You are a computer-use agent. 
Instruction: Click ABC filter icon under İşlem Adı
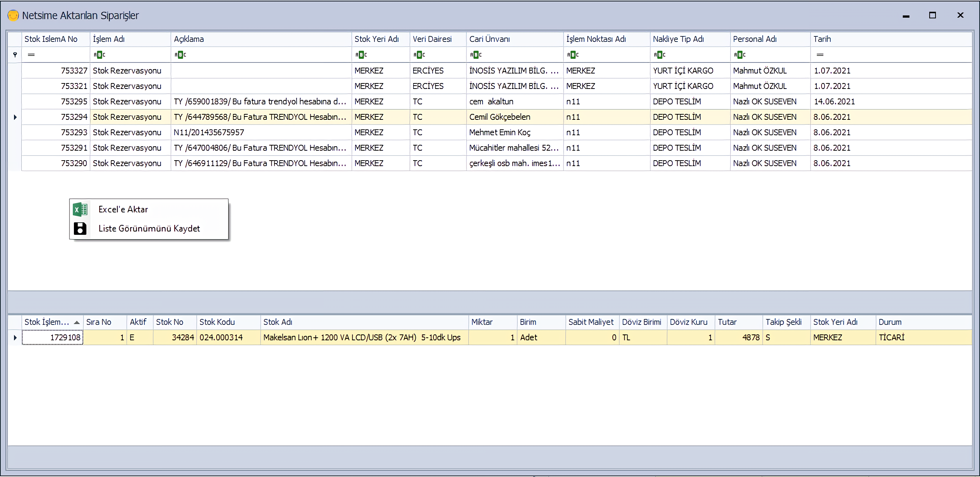click(99, 55)
